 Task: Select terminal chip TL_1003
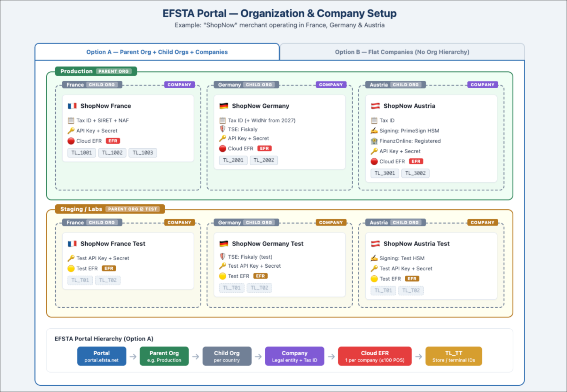tap(143, 153)
